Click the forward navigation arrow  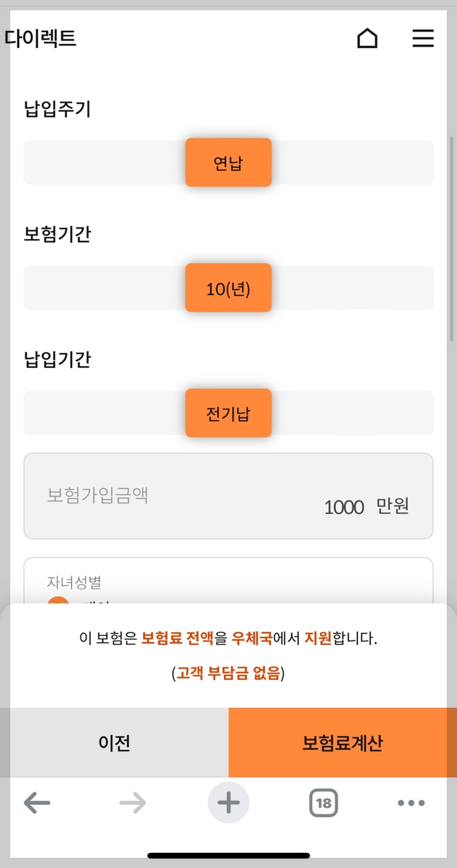pos(132,803)
